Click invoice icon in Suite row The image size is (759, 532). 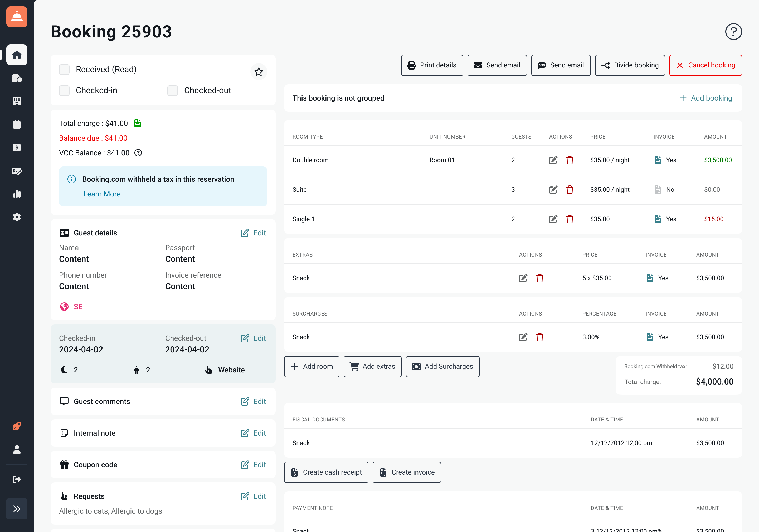pos(658,190)
